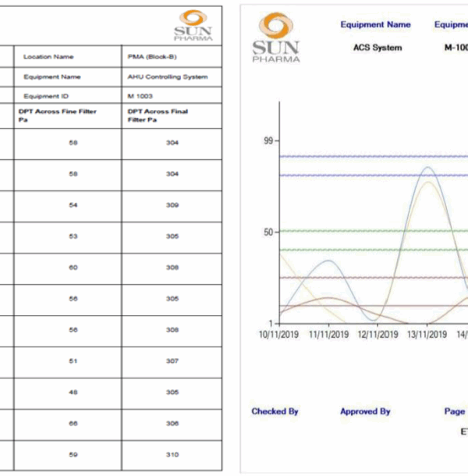
Task: Click the DPT Across Final Filter Pa header
Action: [158, 115]
